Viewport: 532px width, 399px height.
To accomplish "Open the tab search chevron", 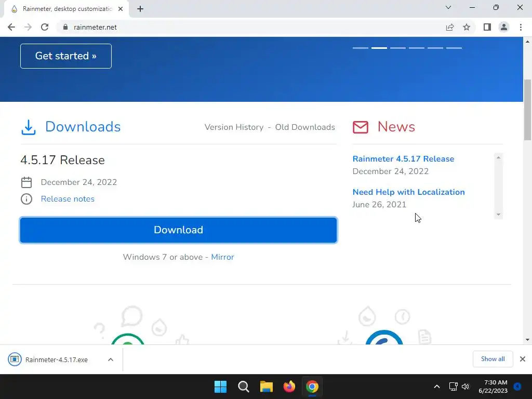I will click(x=448, y=7).
